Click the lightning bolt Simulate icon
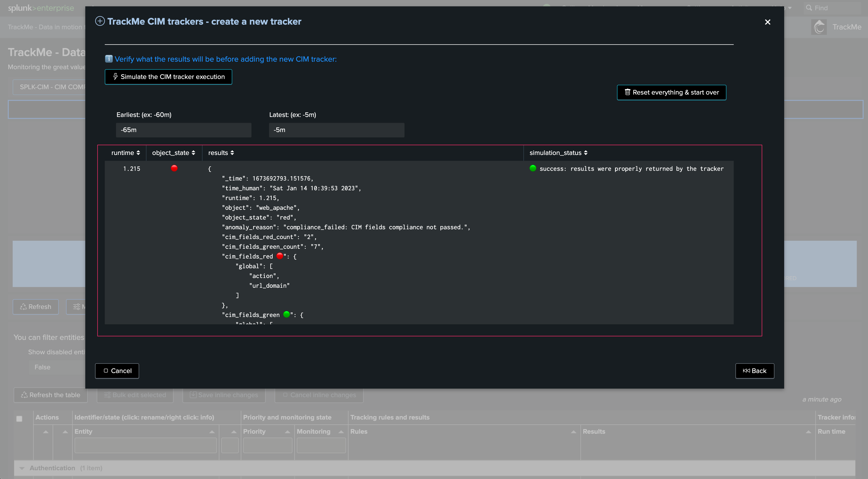 115,77
